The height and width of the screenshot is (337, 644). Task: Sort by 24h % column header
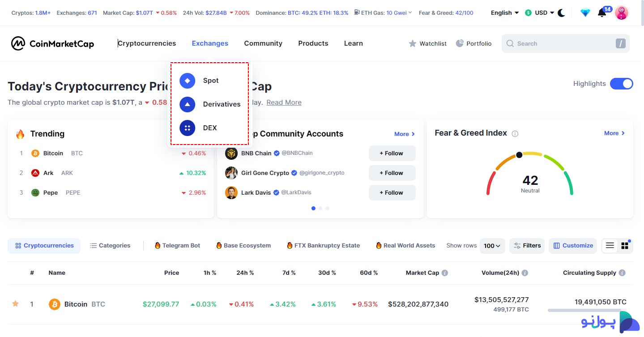(245, 273)
